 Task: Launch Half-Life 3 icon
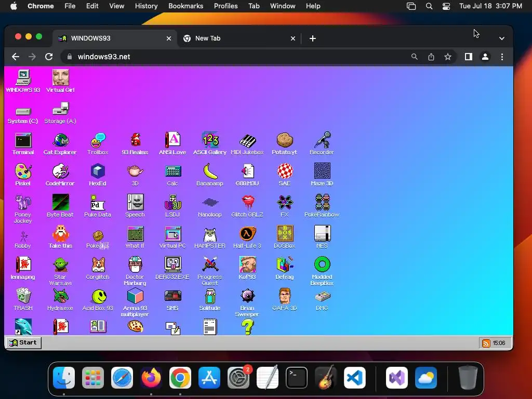(x=247, y=237)
